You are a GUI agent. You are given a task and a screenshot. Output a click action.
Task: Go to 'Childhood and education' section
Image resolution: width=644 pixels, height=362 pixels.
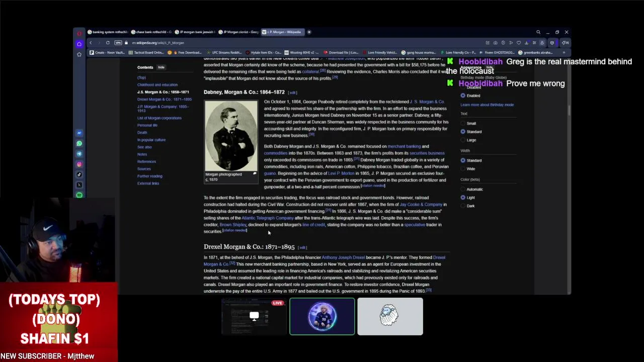tap(157, 85)
